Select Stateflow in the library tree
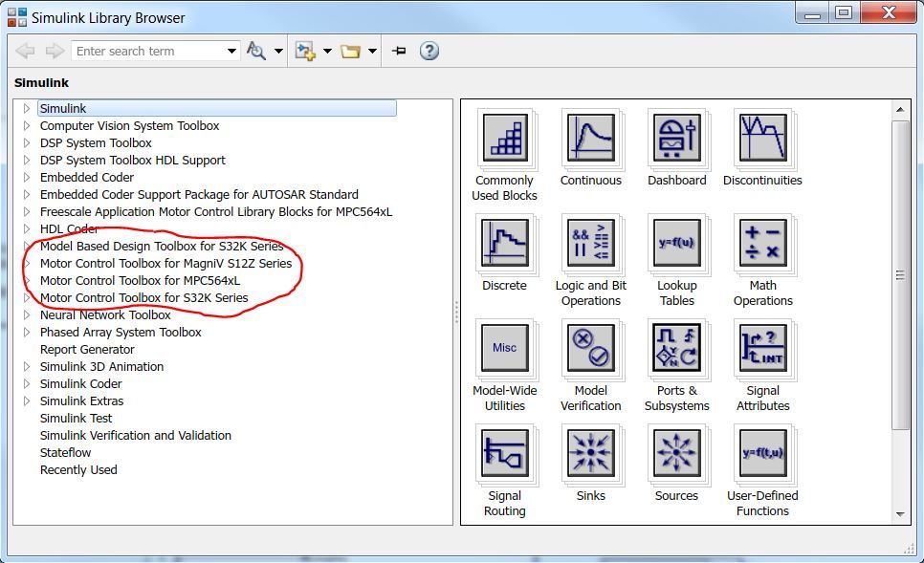This screenshot has width=924, height=563. click(x=65, y=453)
